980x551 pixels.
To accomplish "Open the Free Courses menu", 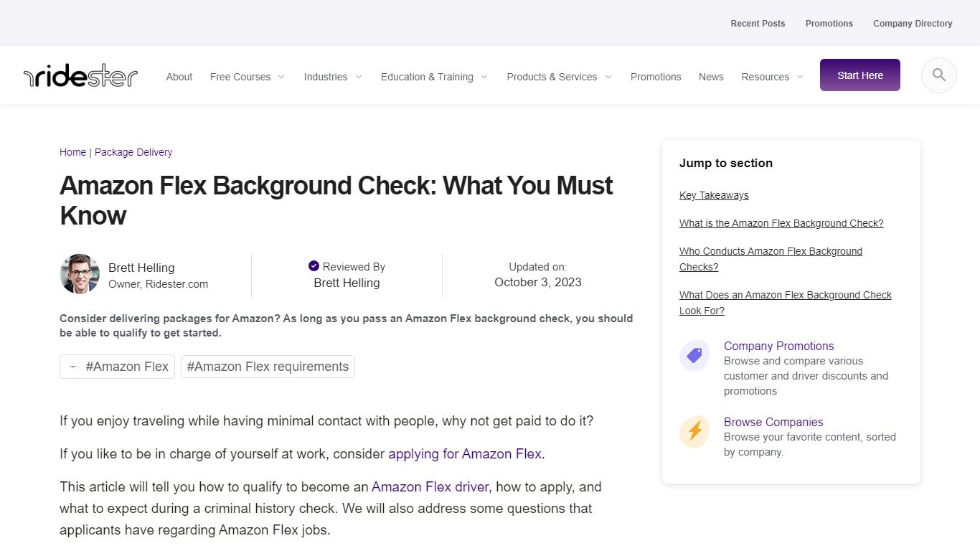I will tap(240, 77).
